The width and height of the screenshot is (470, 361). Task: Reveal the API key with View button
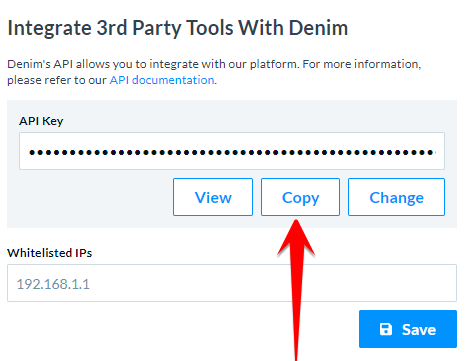(x=213, y=197)
